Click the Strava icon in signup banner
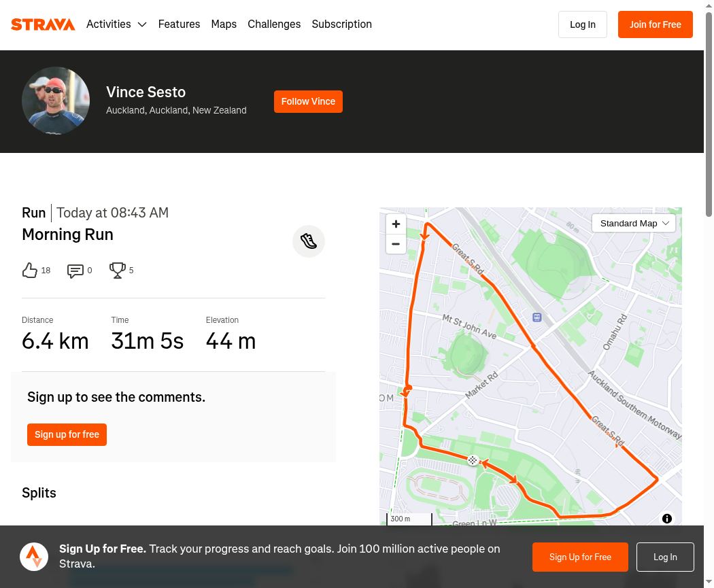The height and width of the screenshot is (588, 714). click(34, 557)
